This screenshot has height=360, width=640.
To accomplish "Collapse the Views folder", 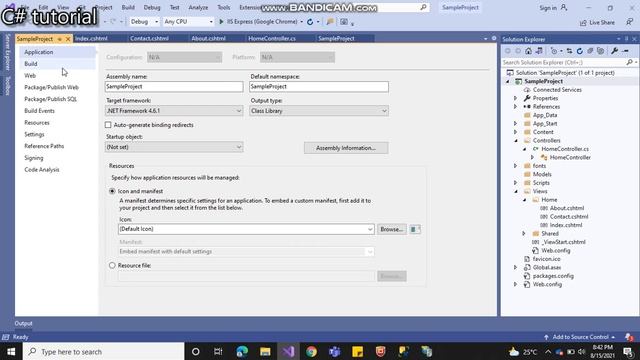I will [516, 191].
